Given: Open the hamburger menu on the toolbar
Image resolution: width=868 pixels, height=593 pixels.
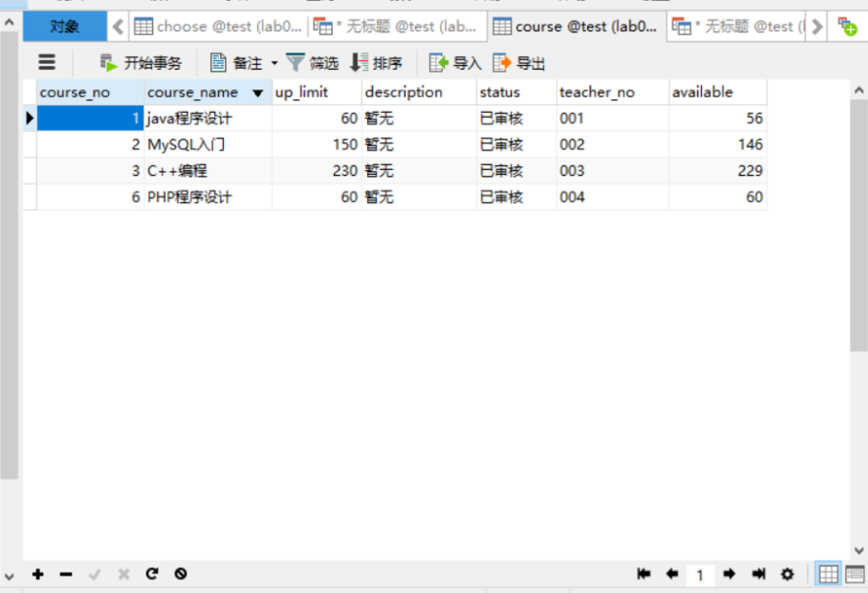Looking at the screenshot, I should [47, 63].
